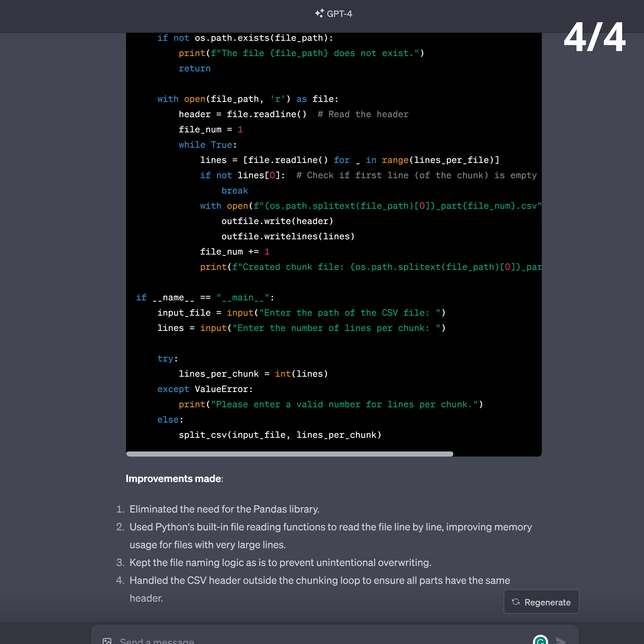Click the outfile.writelines(lines) code line
This screenshot has height=644, width=644.
(288, 236)
